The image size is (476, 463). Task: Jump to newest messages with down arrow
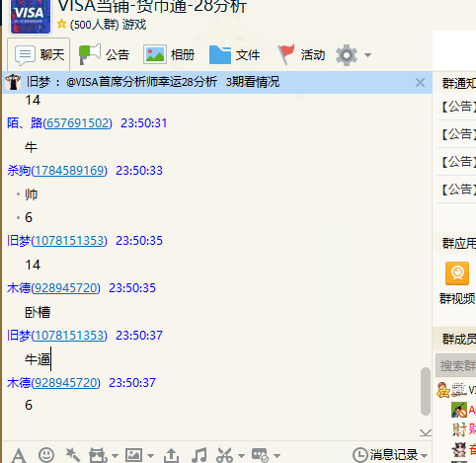(x=426, y=432)
